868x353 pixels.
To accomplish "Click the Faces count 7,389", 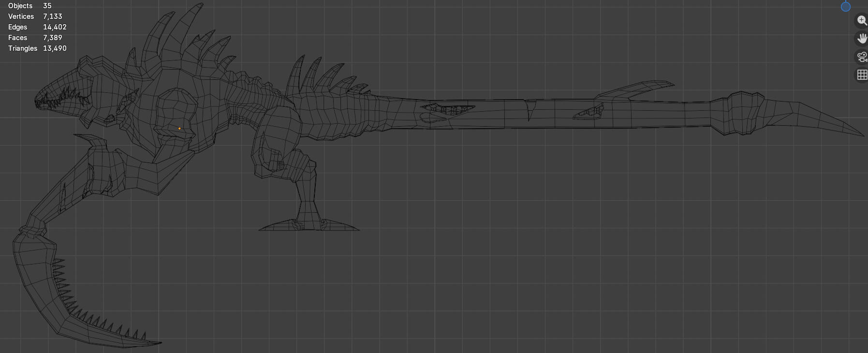I will [x=53, y=38].
